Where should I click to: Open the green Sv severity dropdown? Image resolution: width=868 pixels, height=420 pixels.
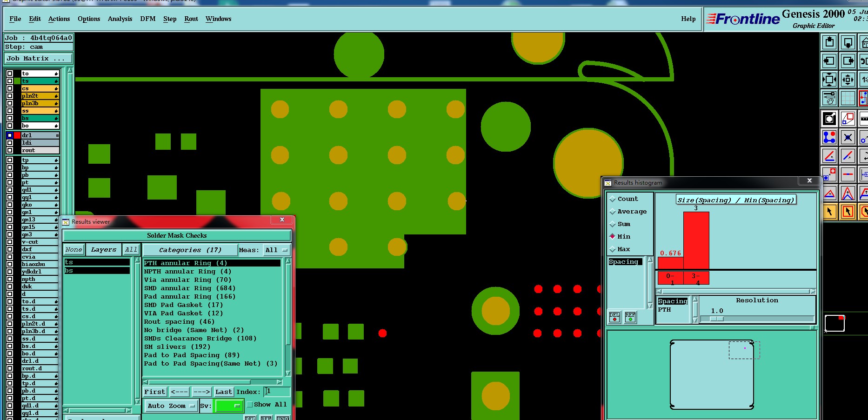[x=229, y=406]
